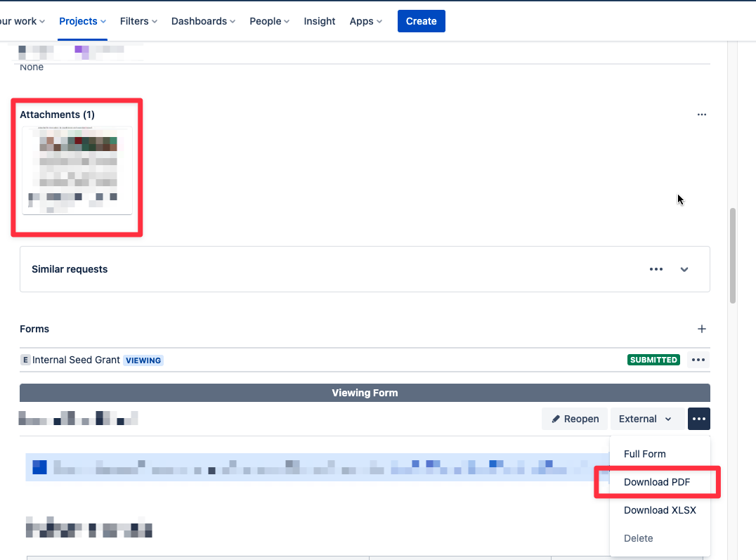Open the Similar requests more options ellipsis
Viewport: 756px width, 560px height.
(656, 269)
